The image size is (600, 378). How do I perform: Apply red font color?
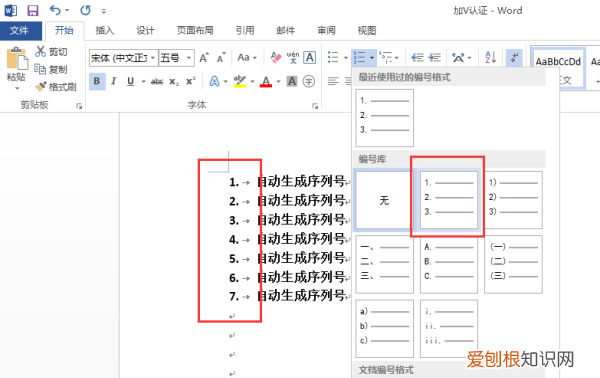(266, 81)
